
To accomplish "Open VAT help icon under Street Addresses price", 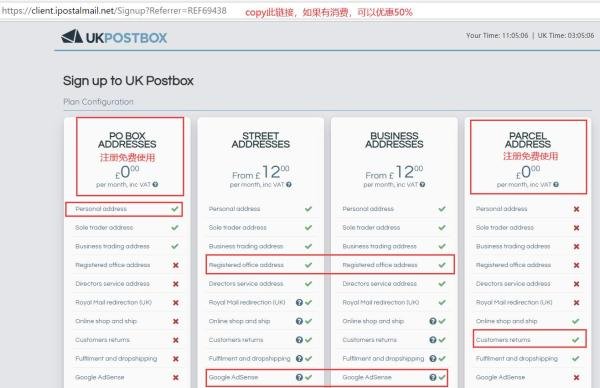I will coord(289,184).
